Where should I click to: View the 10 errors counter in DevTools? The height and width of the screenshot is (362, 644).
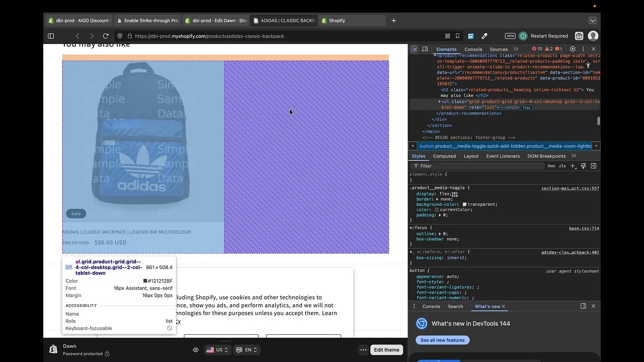(x=537, y=49)
